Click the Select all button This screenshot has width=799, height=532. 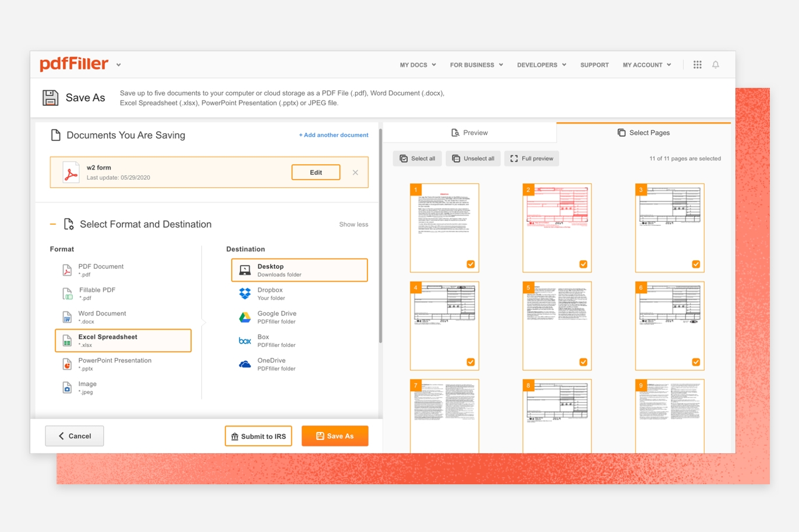pyautogui.click(x=417, y=158)
